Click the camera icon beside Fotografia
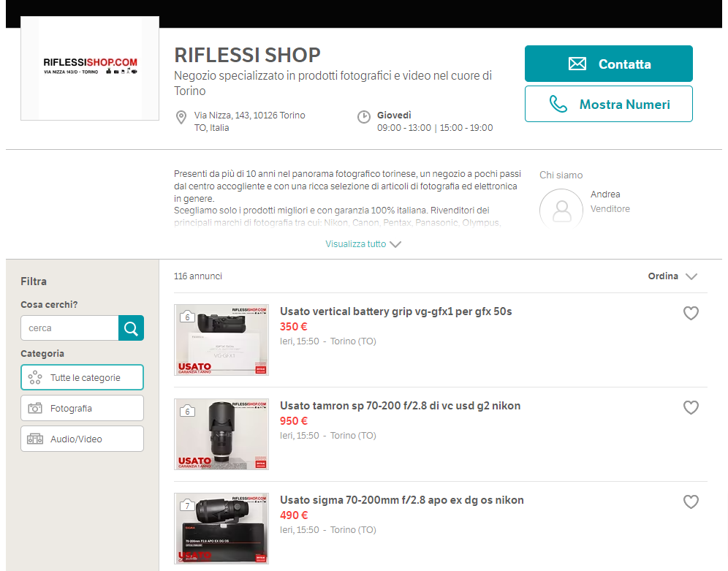 click(35, 409)
